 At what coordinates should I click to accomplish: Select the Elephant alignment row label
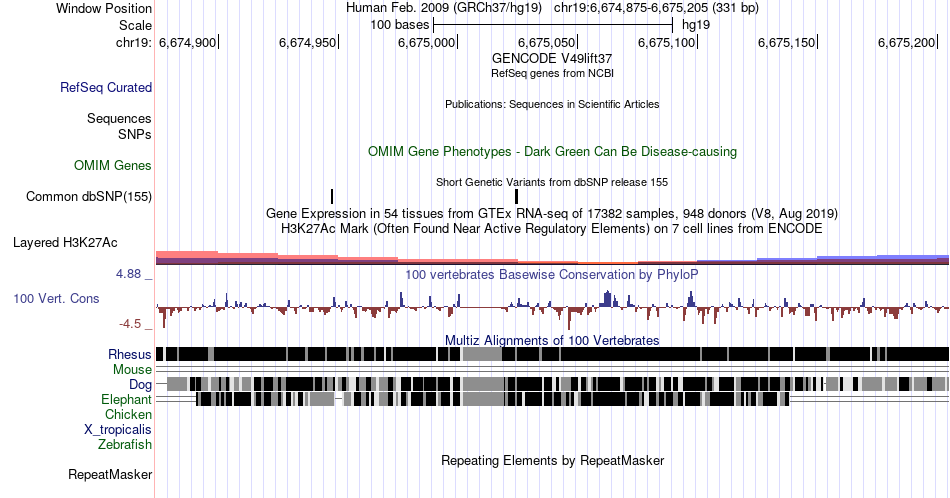[x=126, y=399]
